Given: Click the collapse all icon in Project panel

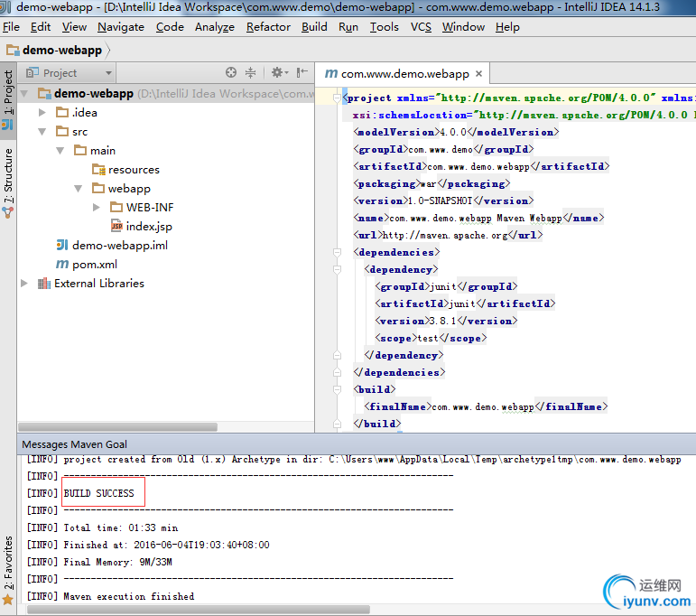Looking at the screenshot, I should [x=251, y=72].
